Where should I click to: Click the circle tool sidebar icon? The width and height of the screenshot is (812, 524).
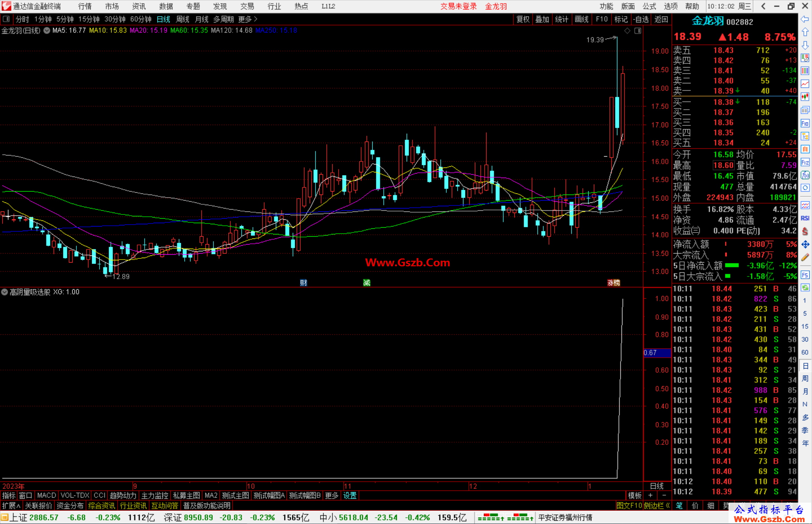(x=805, y=188)
